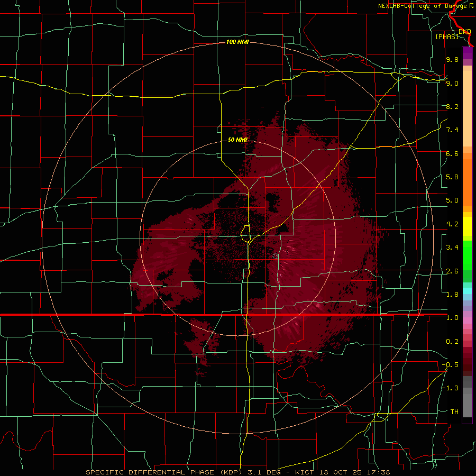Select the cyan band of the color scale

tap(467, 291)
